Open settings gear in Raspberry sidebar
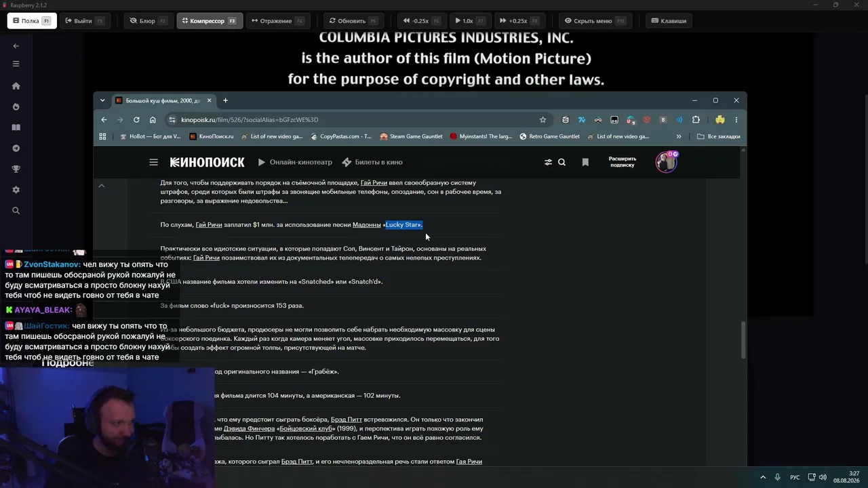The image size is (868, 488). [16, 190]
